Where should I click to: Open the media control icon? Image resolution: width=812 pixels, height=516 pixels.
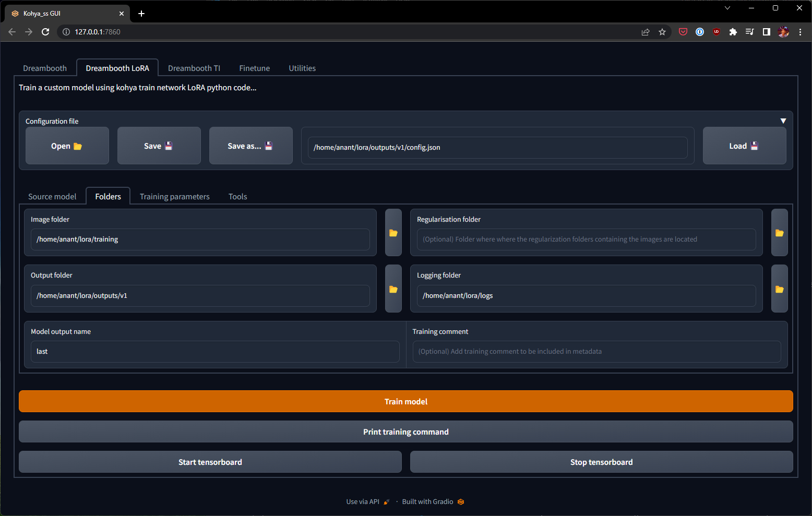750,32
